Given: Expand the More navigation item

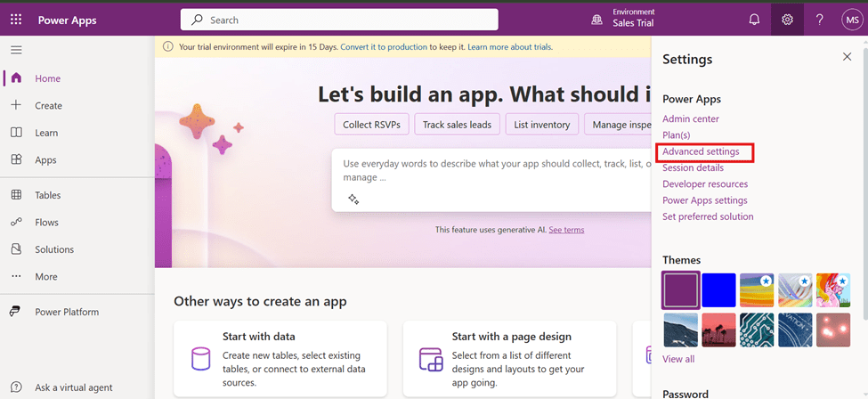Looking at the screenshot, I should (46, 277).
